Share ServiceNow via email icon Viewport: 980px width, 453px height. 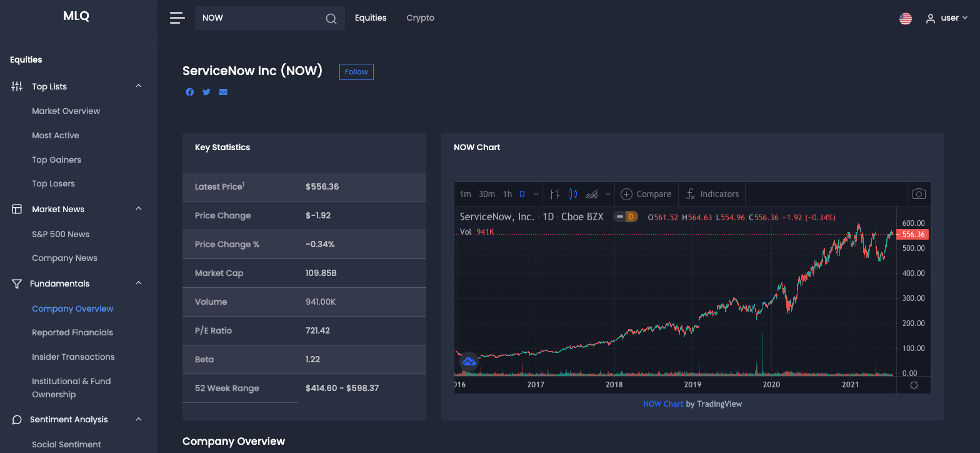tap(223, 92)
